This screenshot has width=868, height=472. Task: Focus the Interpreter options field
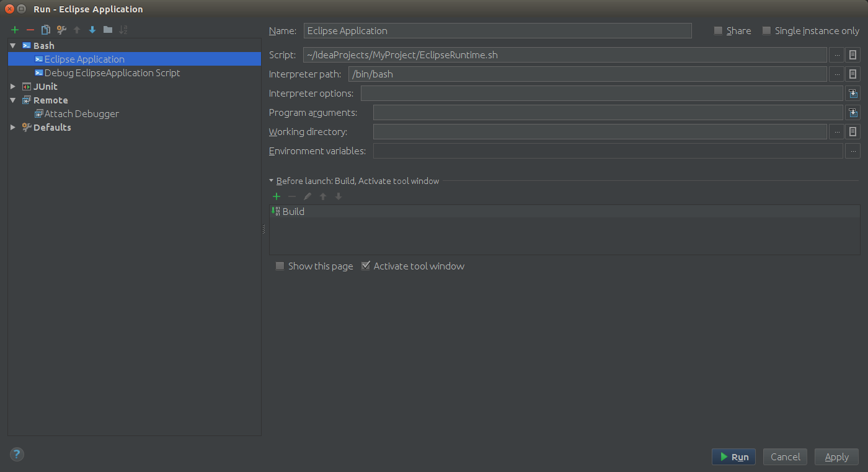click(602, 94)
